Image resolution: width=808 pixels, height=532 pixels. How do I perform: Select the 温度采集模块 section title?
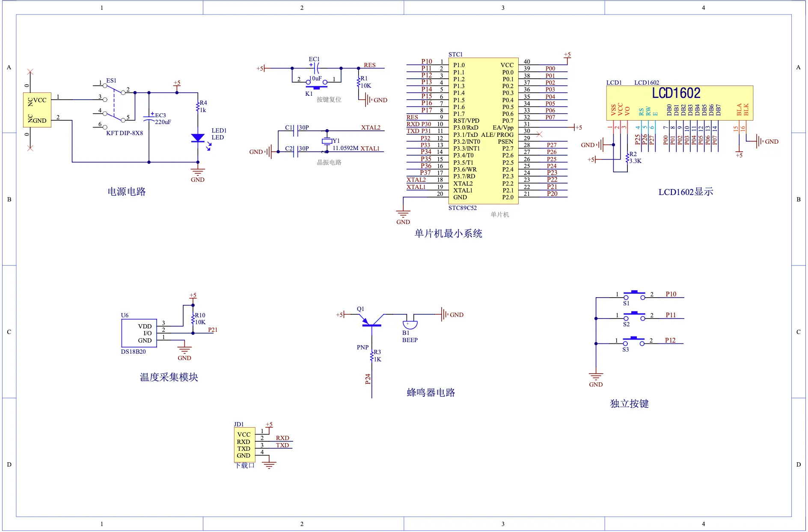pos(169,377)
